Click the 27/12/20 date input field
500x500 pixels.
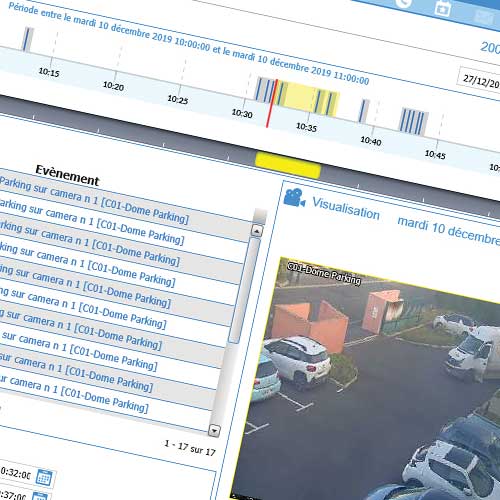479,80
